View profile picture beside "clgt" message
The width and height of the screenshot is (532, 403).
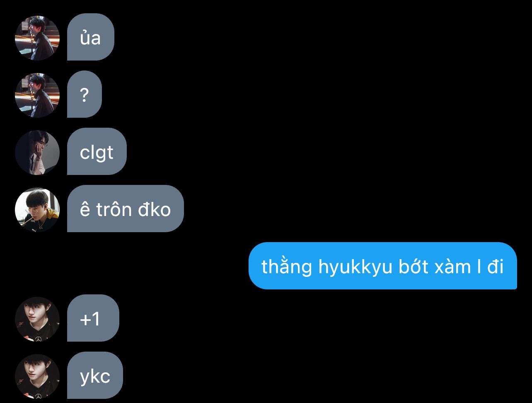tap(37, 153)
